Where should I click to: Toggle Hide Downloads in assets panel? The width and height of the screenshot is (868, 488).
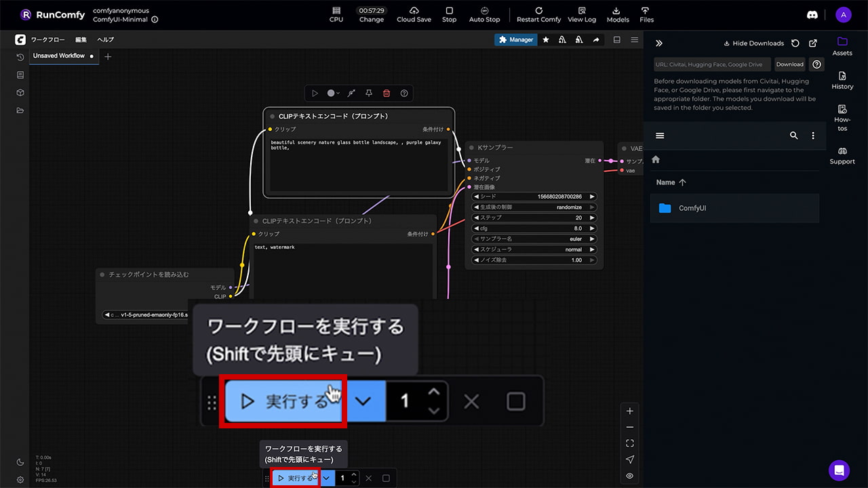(753, 43)
